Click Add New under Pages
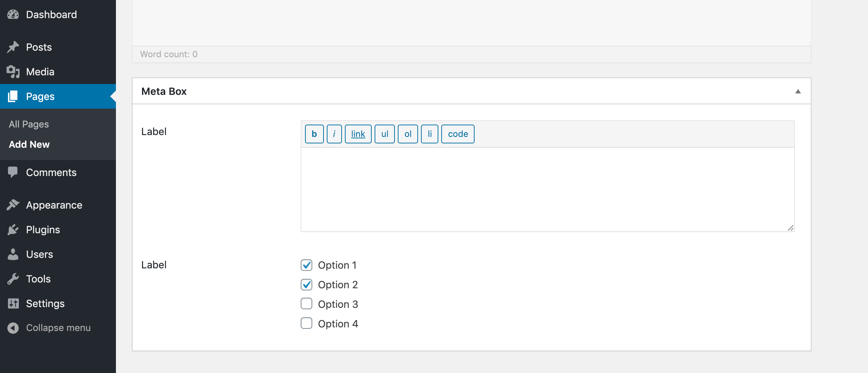 (29, 144)
